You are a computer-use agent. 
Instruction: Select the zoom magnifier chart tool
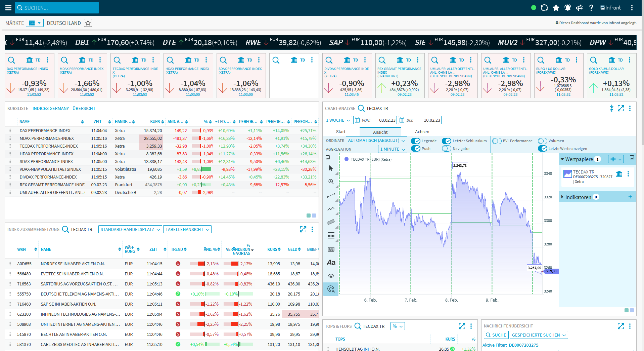coord(331,182)
